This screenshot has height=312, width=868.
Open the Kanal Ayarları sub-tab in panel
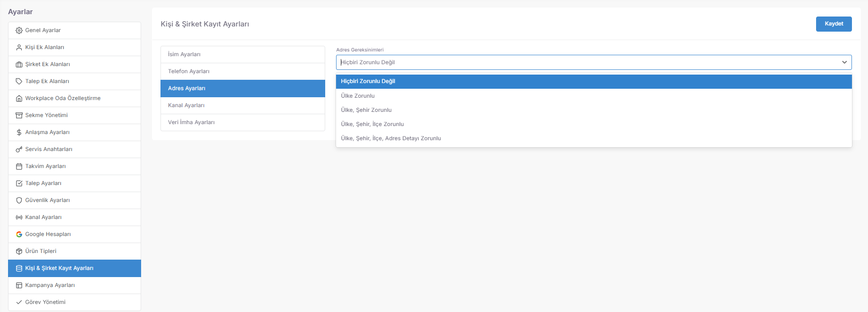(243, 105)
